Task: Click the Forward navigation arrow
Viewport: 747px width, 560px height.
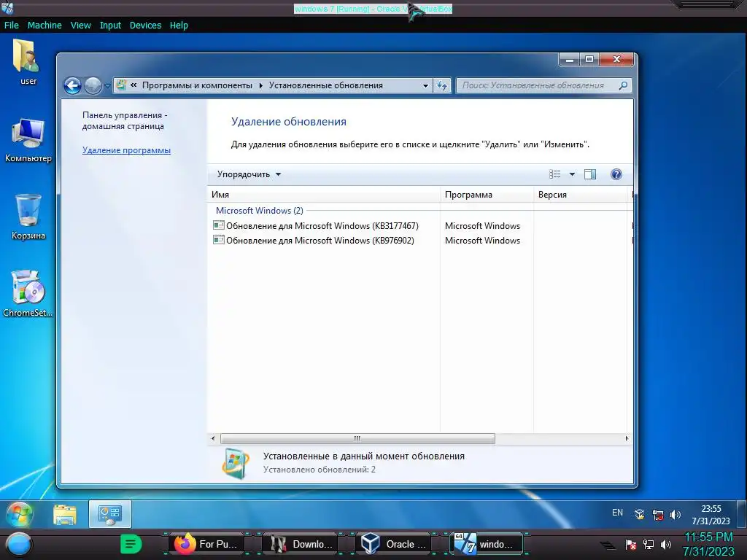Action: [x=93, y=86]
